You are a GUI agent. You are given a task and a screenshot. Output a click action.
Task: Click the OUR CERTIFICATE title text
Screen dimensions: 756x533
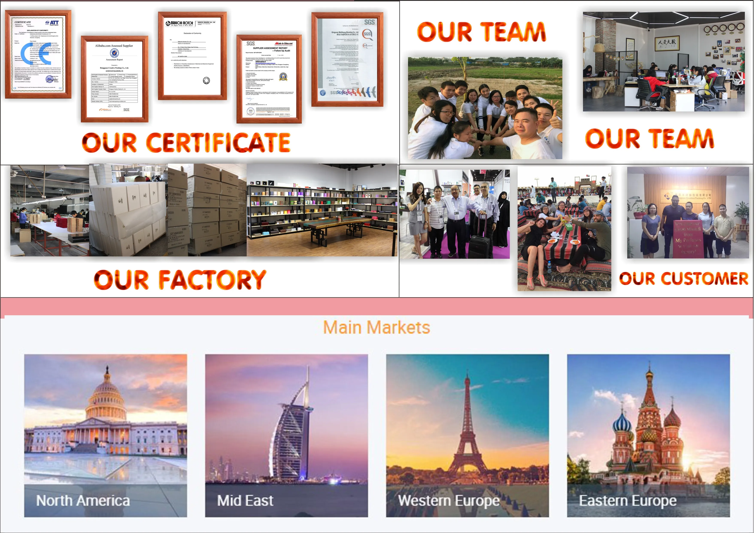186,143
